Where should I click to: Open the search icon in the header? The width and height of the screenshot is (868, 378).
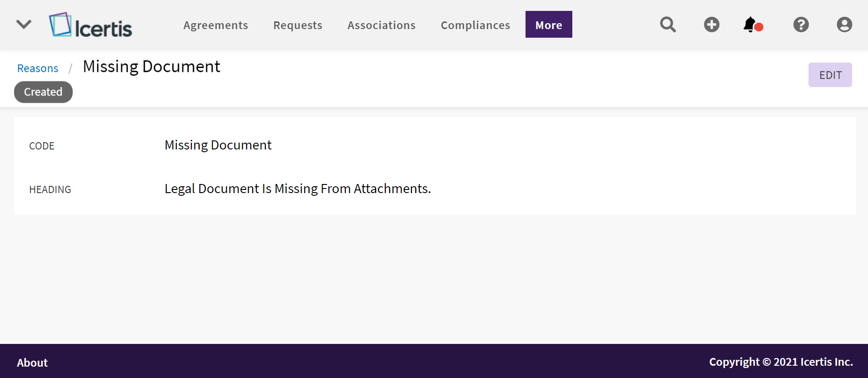tap(668, 25)
